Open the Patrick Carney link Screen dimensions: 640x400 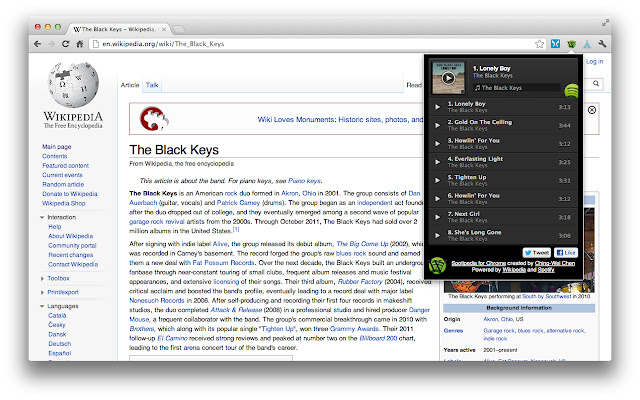coord(238,202)
